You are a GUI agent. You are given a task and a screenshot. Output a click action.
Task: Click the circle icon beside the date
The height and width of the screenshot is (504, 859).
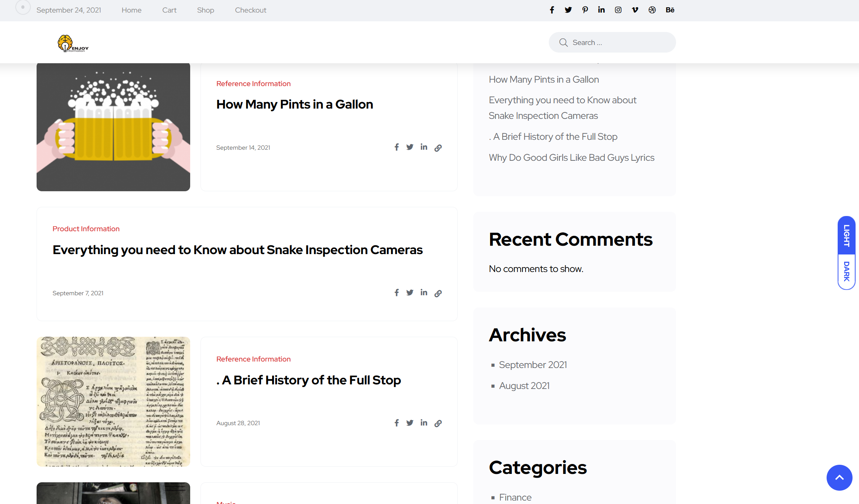pyautogui.click(x=23, y=7)
